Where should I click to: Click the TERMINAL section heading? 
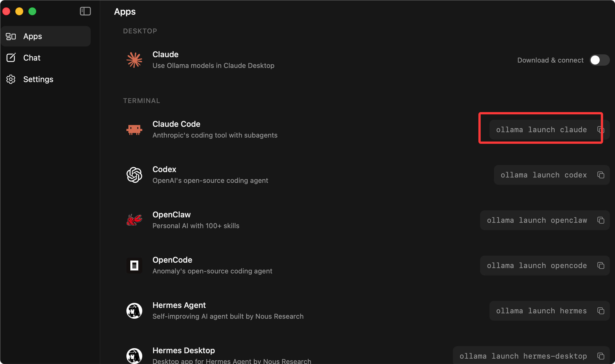tap(141, 100)
